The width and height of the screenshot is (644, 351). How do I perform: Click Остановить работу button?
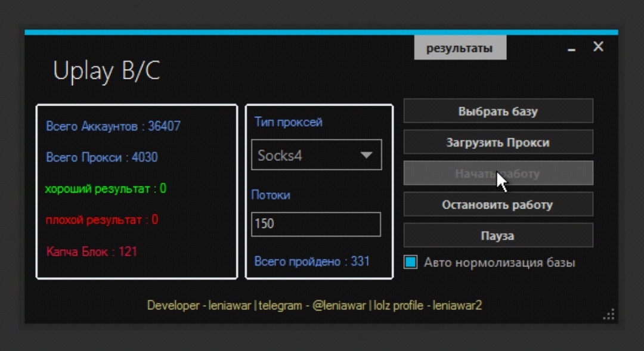(x=498, y=204)
